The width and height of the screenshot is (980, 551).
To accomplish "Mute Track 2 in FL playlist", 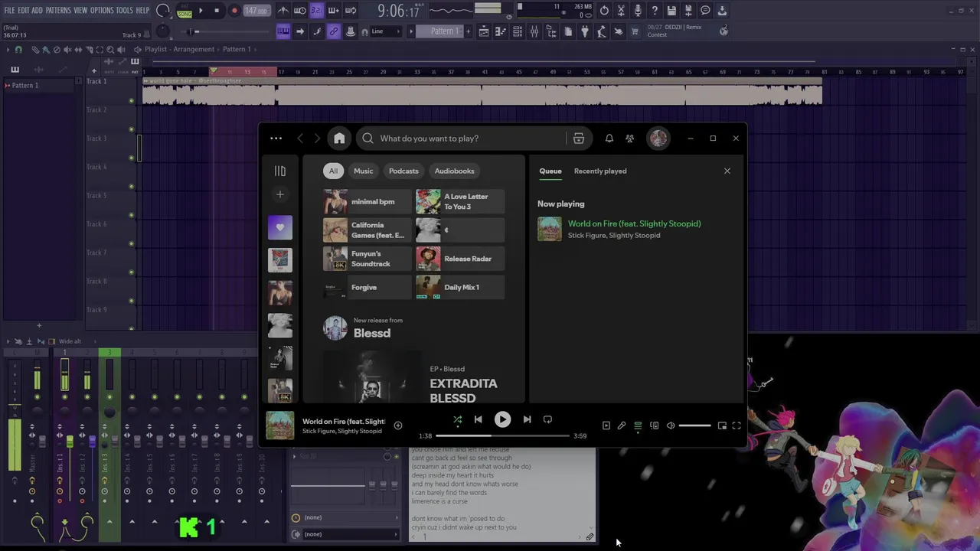I will [132, 129].
